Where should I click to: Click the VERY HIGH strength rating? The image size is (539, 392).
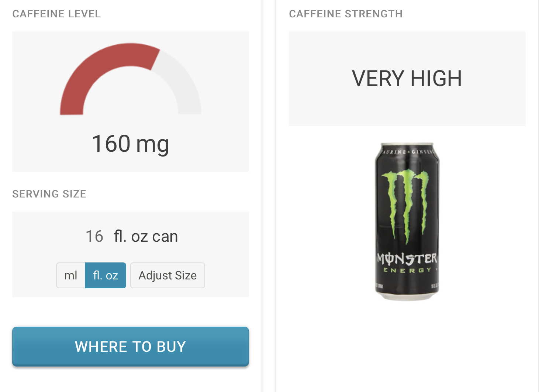(407, 79)
